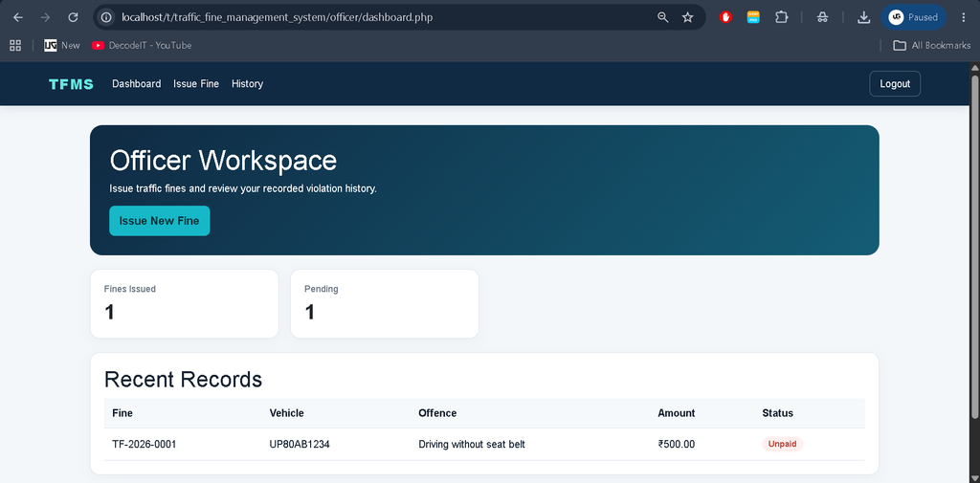Select Dashboard in the navigation bar

click(x=136, y=84)
